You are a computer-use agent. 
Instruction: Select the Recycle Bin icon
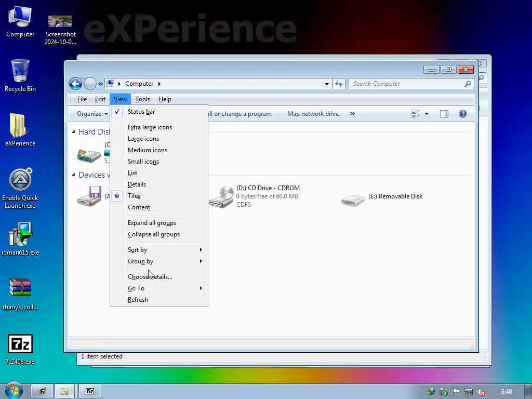pyautogui.click(x=20, y=76)
